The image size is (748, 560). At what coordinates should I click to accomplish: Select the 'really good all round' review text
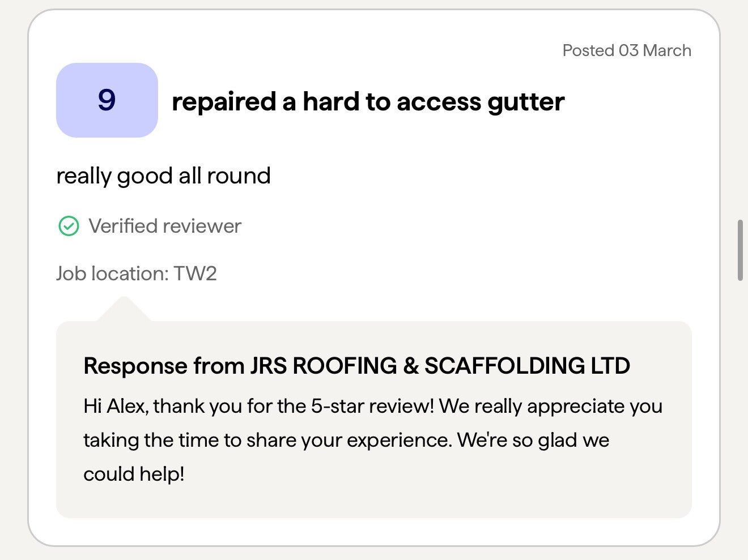163,176
